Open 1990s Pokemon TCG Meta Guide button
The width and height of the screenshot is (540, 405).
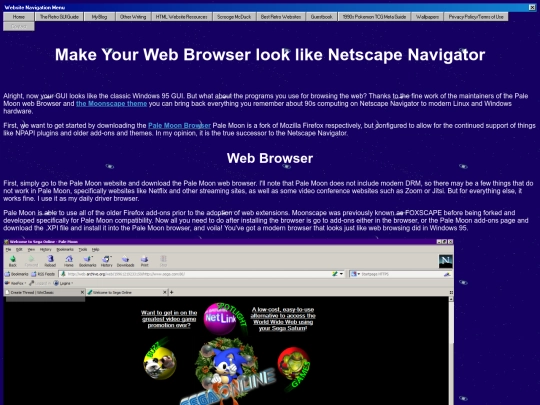tap(374, 17)
